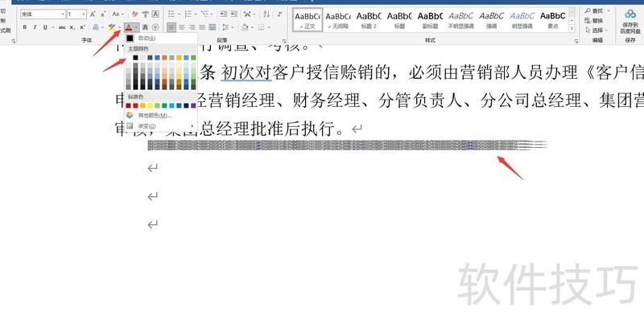Viewport: 644px width, 332px height.
Task: Pick orange theme color swatch
Action: click(164, 58)
